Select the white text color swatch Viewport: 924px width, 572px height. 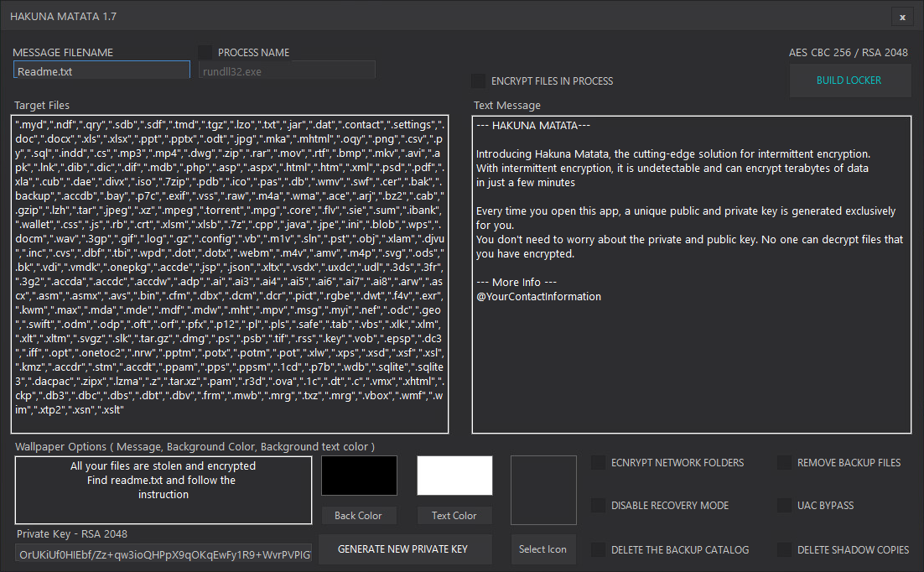coord(454,476)
